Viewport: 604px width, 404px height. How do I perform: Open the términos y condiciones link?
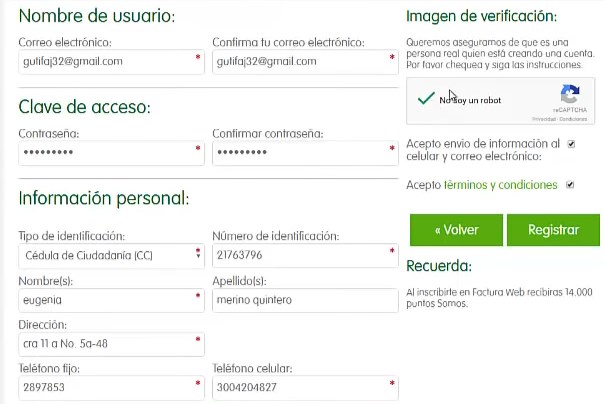point(500,185)
